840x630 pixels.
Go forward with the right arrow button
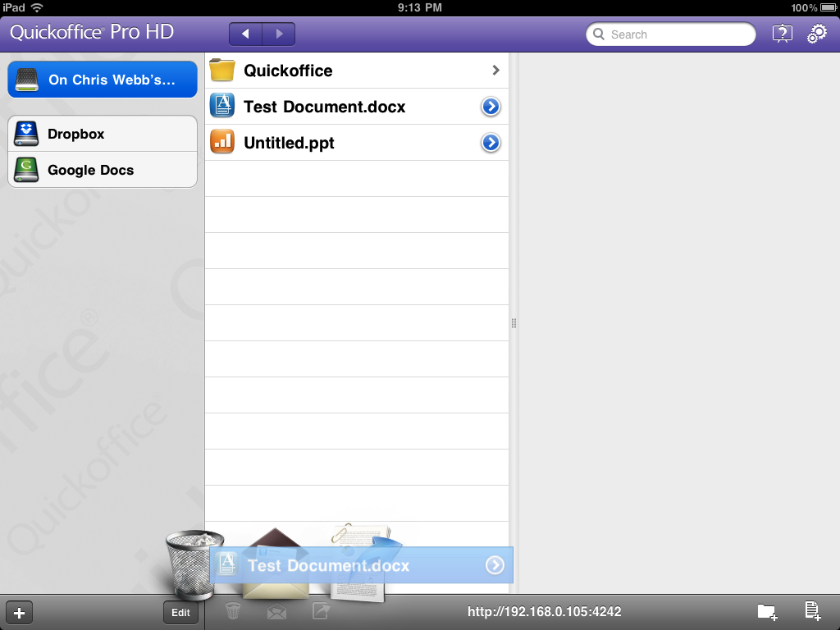click(x=279, y=34)
